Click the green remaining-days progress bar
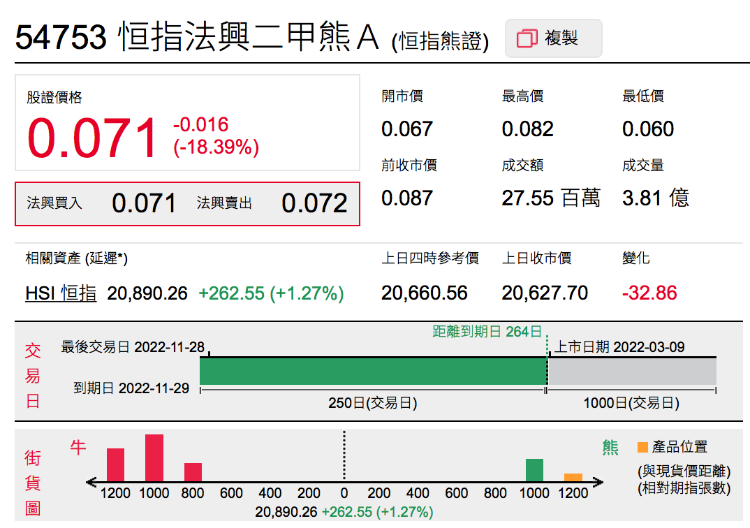 pos(373,371)
